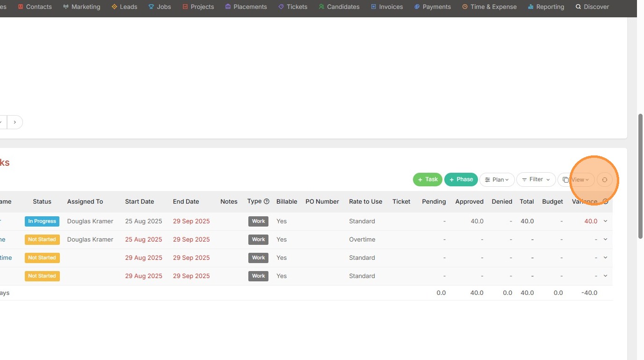Image resolution: width=644 pixels, height=360 pixels.
Task: Add a new Phase
Action: pos(461,179)
